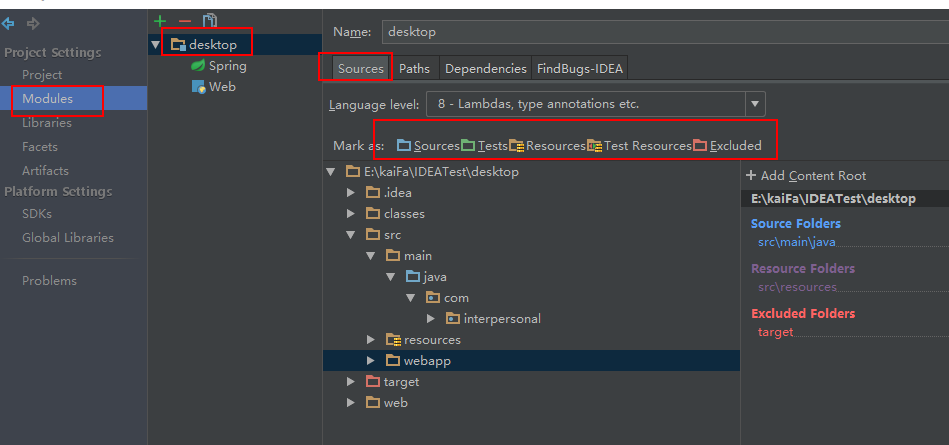Click the forward navigation arrow
The width and height of the screenshot is (949, 445).
pyautogui.click(x=33, y=24)
